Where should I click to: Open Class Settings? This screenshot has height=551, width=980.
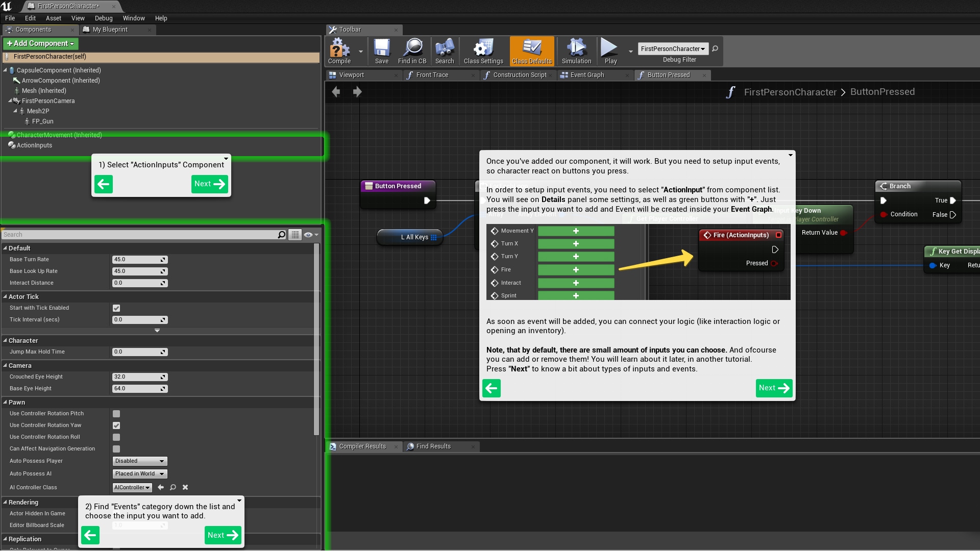tap(482, 51)
